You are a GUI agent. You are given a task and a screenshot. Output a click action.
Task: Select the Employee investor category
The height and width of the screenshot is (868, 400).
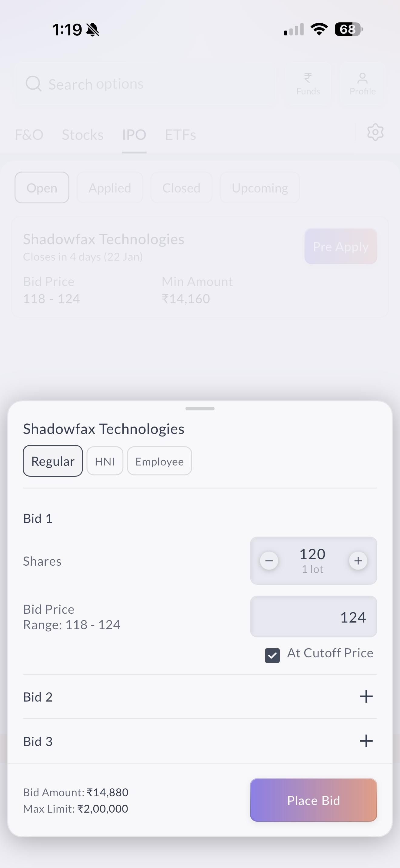[x=159, y=461]
